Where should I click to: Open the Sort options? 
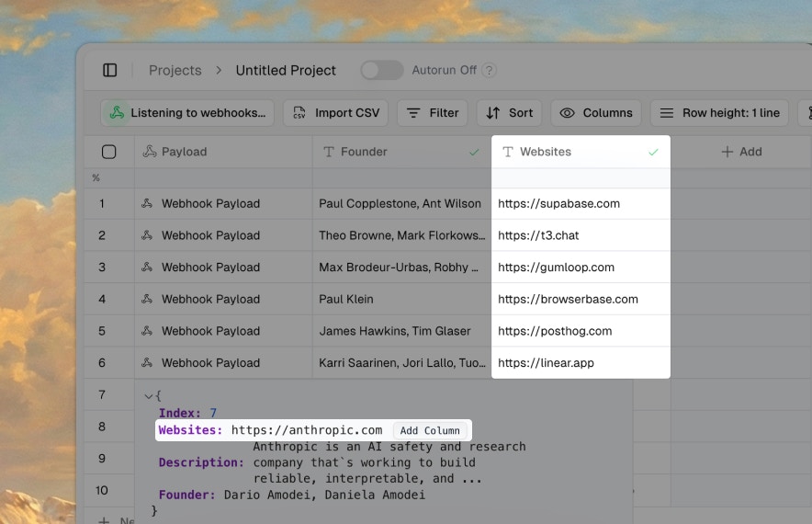(509, 113)
